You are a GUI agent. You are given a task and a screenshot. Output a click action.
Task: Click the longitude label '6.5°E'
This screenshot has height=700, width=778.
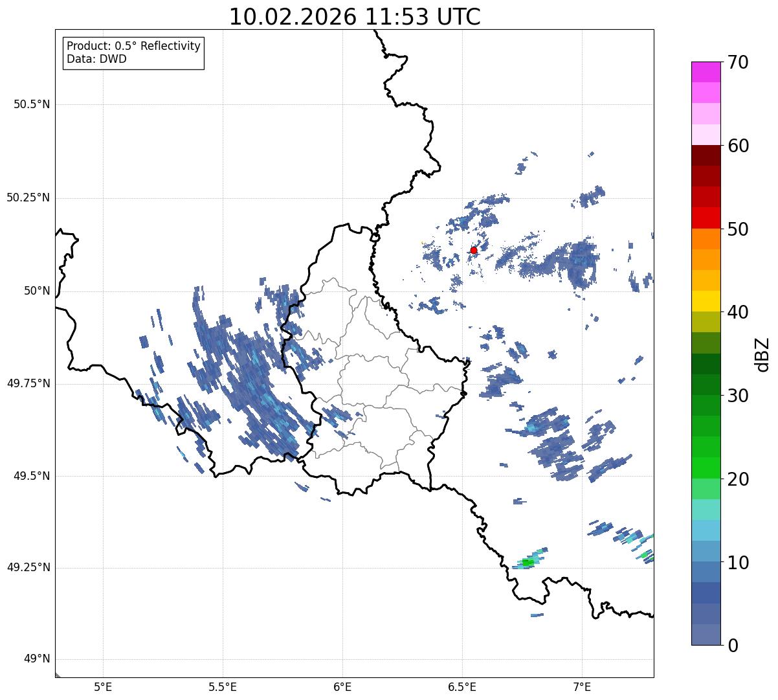(462, 686)
